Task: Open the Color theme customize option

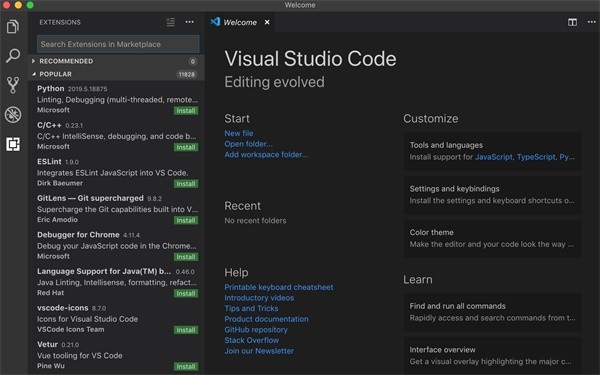Action: click(492, 238)
